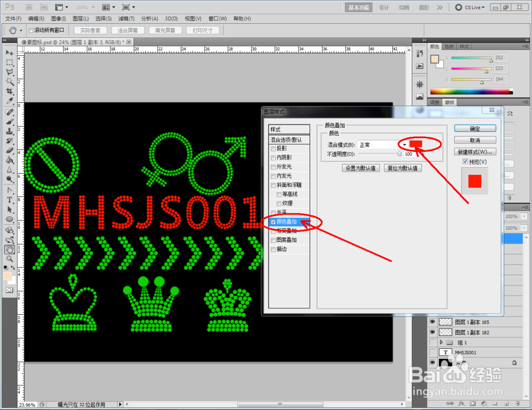Open the 图像(I) menu
Image resolution: width=532 pixels, height=410 pixels.
click(x=59, y=19)
